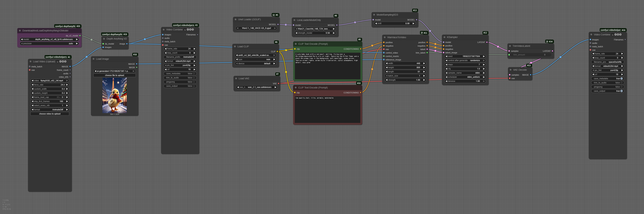The height and width of the screenshot is (214, 644).
Task: Click the duck image thumbnail preview
Action: [115, 95]
